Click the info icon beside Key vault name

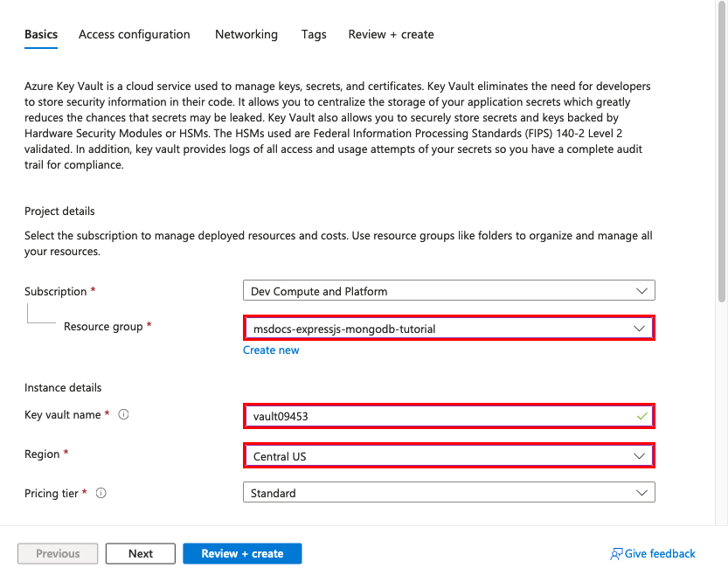click(x=123, y=415)
